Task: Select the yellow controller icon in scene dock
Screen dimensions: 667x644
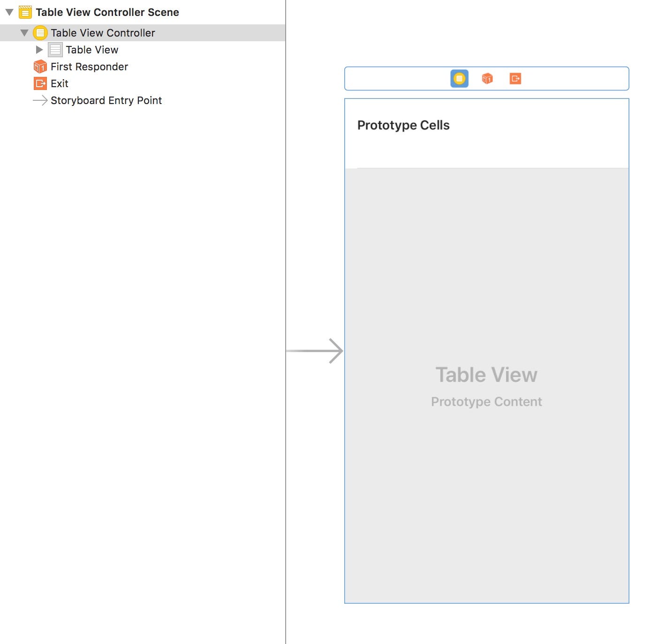Action: pyautogui.click(x=458, y=79)
